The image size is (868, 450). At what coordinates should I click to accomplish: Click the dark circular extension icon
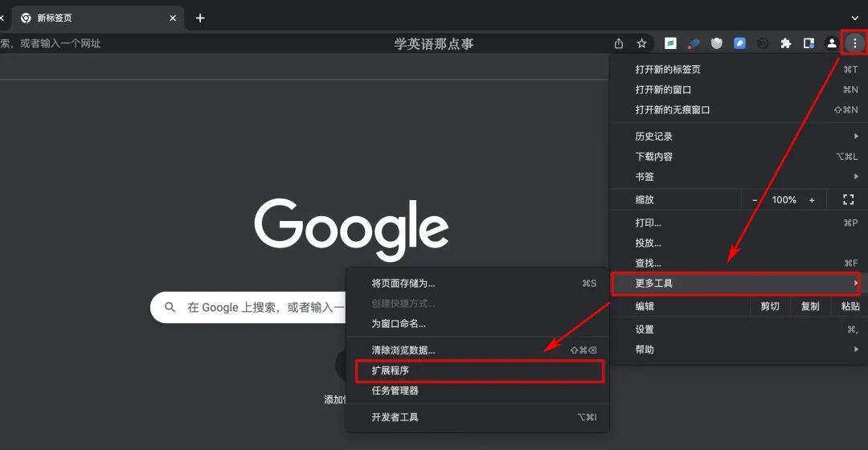(762, 43)
